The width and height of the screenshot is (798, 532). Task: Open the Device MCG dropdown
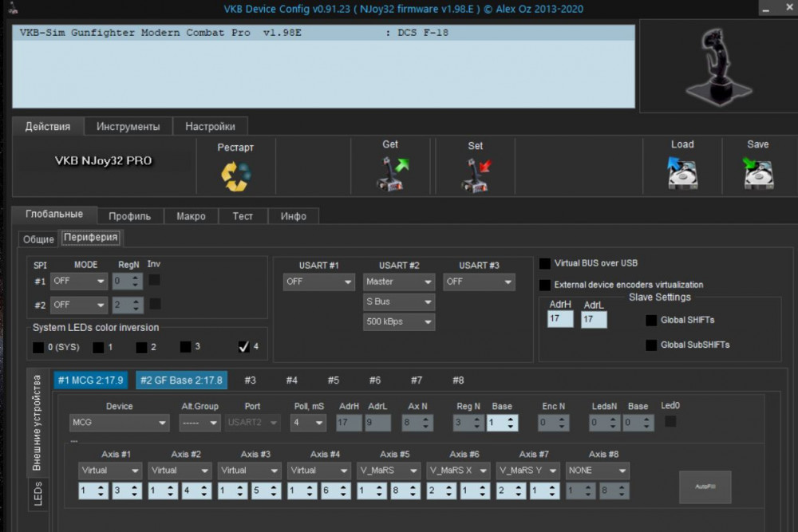[x=120, y=423]
